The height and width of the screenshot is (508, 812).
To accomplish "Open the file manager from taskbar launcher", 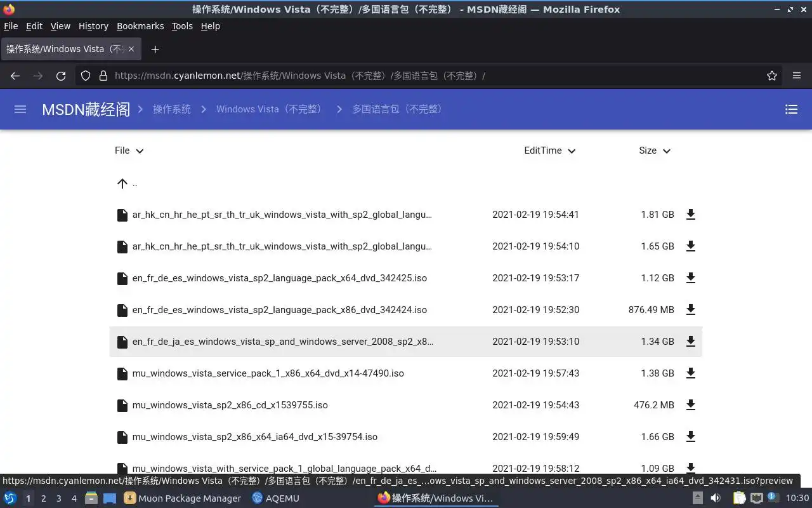I will pos(91,498).
